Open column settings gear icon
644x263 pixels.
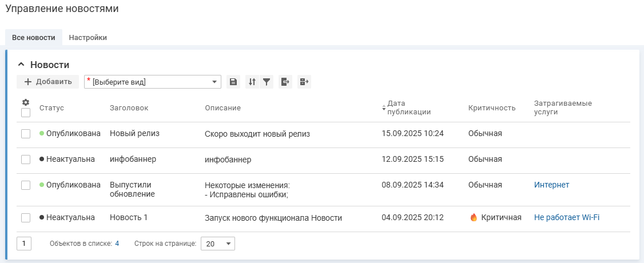click(x=26, y=102)
